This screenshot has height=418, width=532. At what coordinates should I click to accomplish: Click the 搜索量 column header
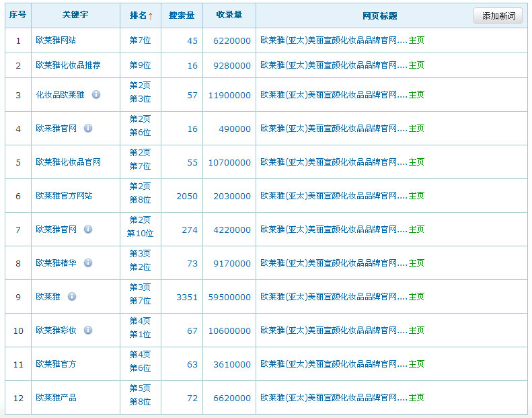point(182,15)
